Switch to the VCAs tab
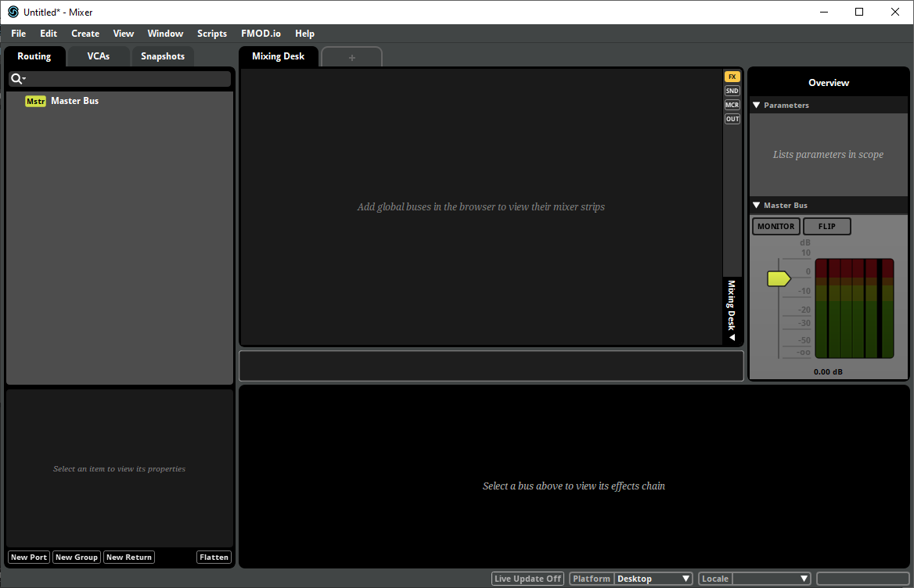This screenshot has width=914, height=588. [98, 56]
